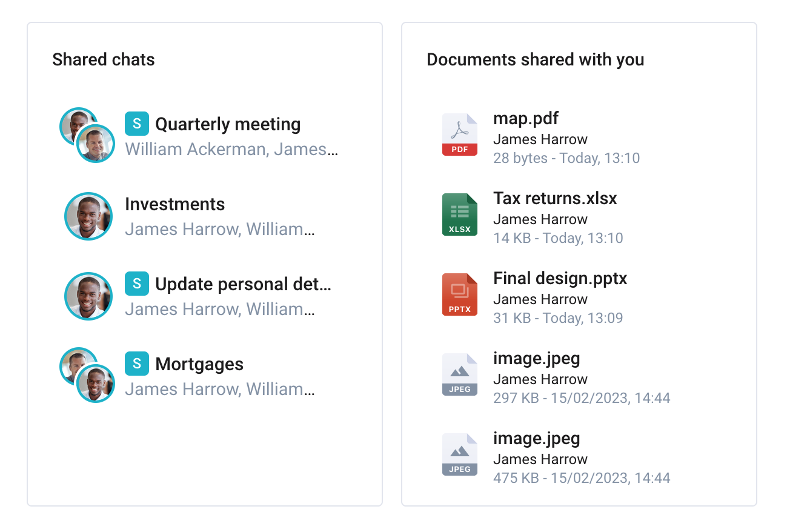Open the Quarterly meeting chat
Image resolution: width=807 pixels, height=532 pixels.
point(228,124)
